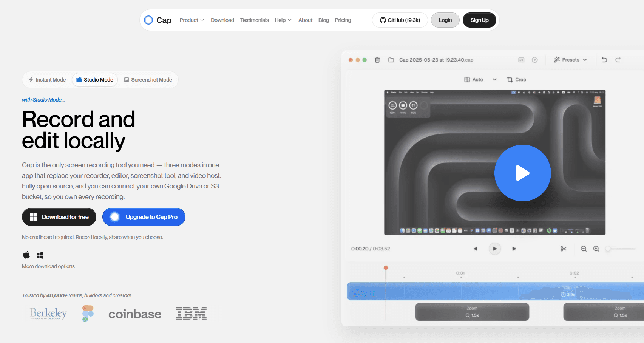
Task: Switch to Screenshot Mode tab
Action: click(148, 80)
